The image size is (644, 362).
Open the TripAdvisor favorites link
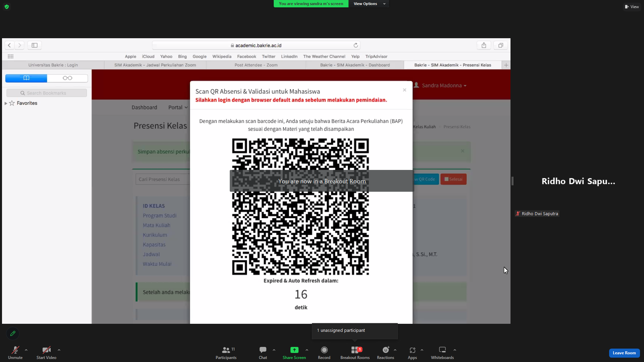376,56
